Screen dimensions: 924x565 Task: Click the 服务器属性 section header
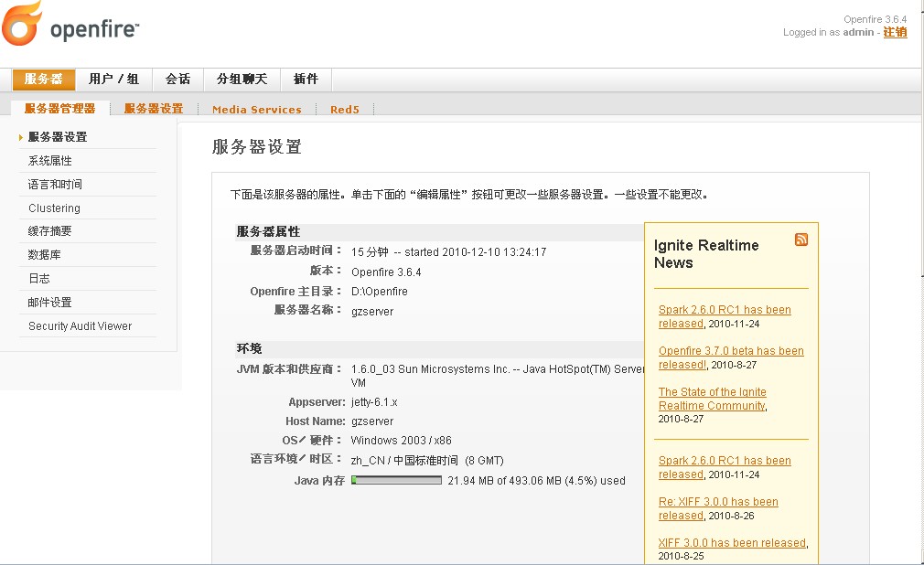[268, 231]
